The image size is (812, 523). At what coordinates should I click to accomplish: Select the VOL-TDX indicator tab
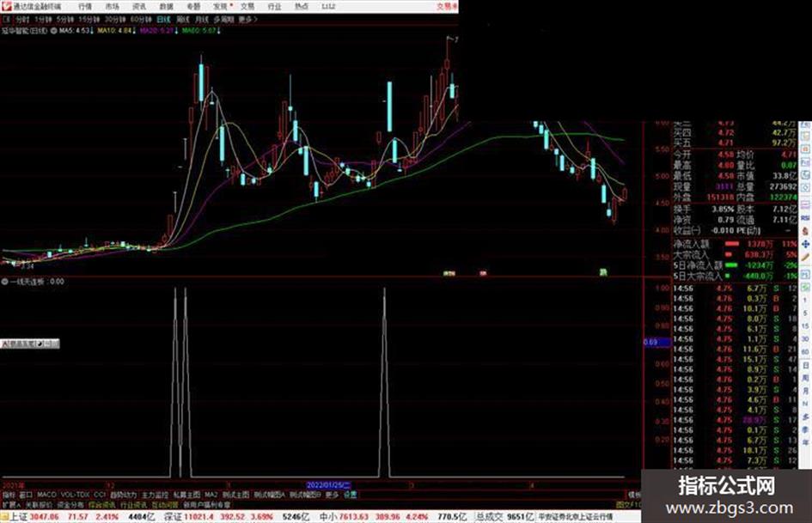coord(75,495)
